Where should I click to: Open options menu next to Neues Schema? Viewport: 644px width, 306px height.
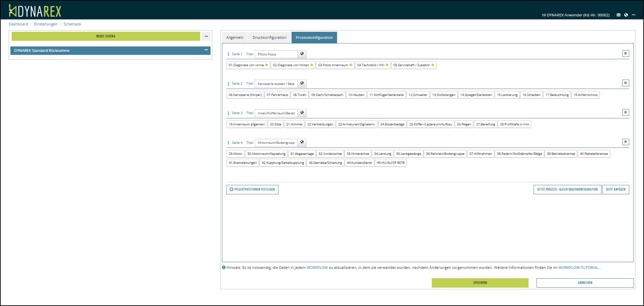tap(206, 36)
